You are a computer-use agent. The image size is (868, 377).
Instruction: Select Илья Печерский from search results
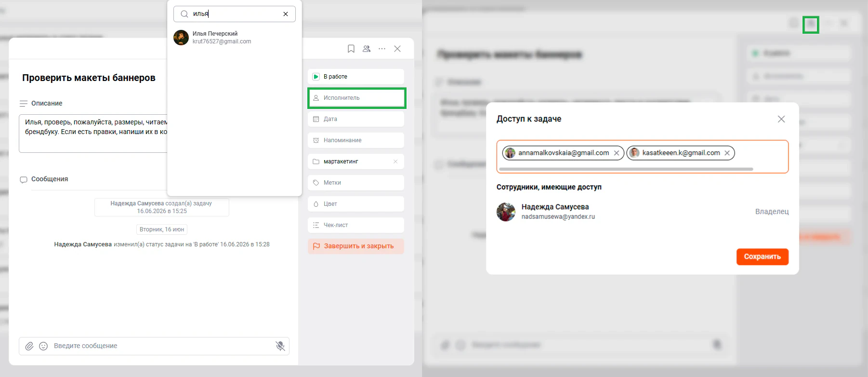click(234, 38)
